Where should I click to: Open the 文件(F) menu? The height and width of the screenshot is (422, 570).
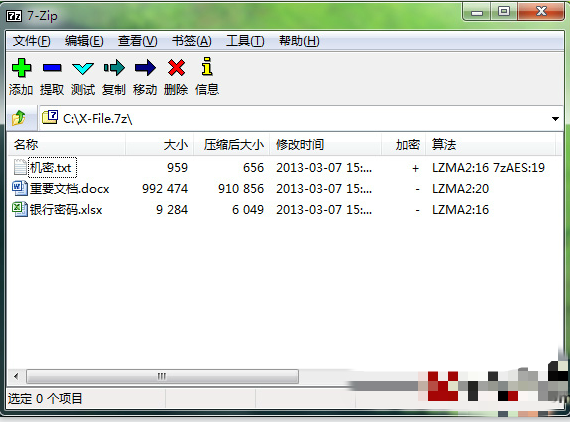(32, 41)
